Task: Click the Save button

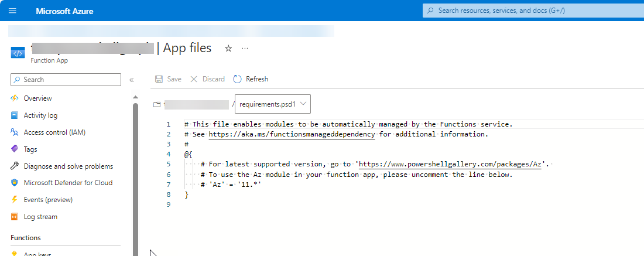Action: (168, 79)
